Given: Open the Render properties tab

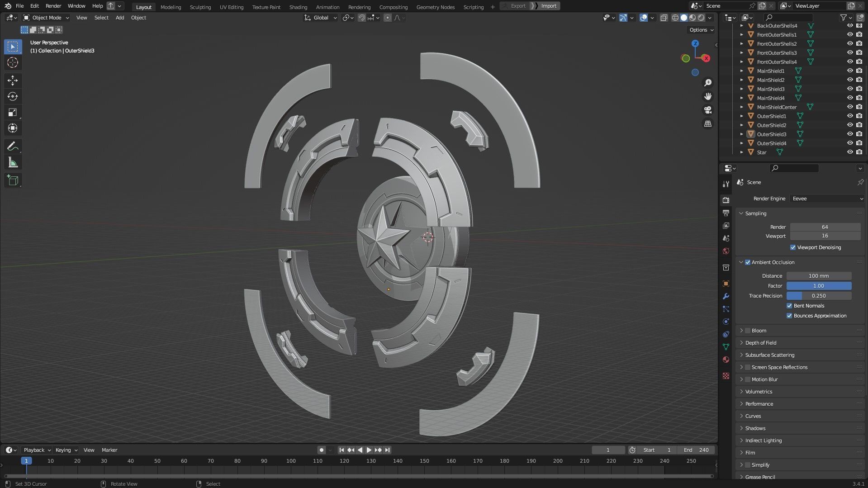Looking at the screenshot, I should tap(726, 200).
